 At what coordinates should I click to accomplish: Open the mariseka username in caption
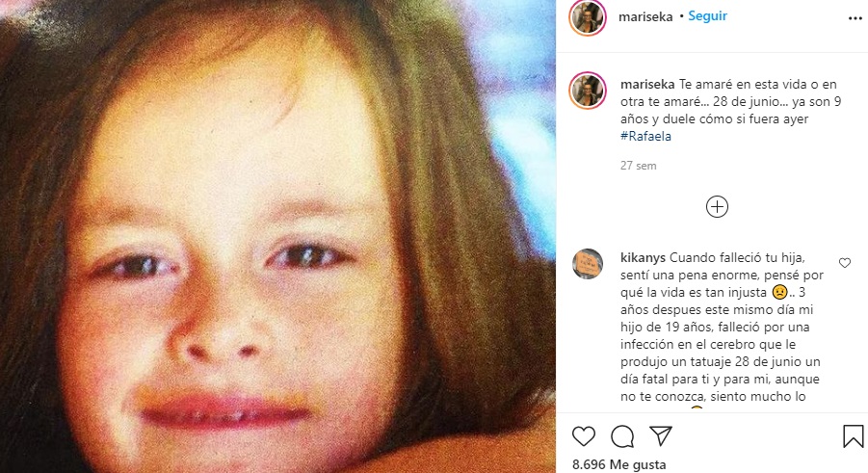(x=647, y=84)
